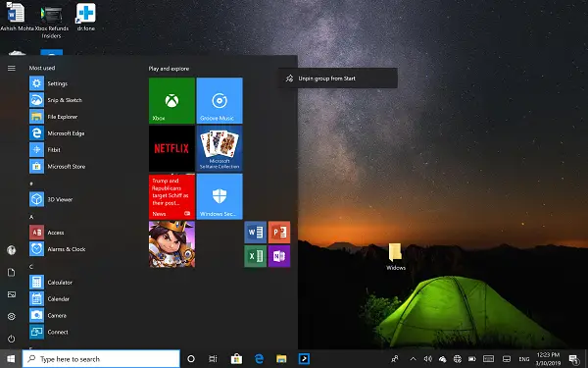Click the Power button in Start sidebar

tap(11, 339)
